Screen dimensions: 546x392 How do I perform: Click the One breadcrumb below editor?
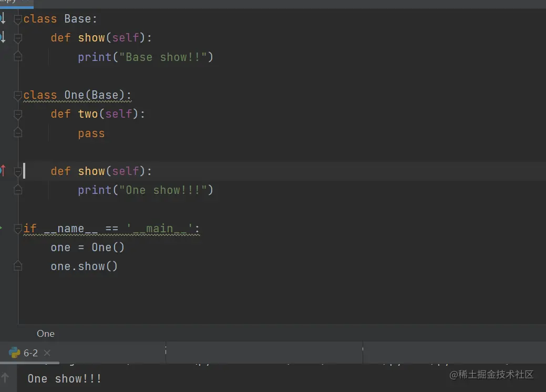point(46,334)
